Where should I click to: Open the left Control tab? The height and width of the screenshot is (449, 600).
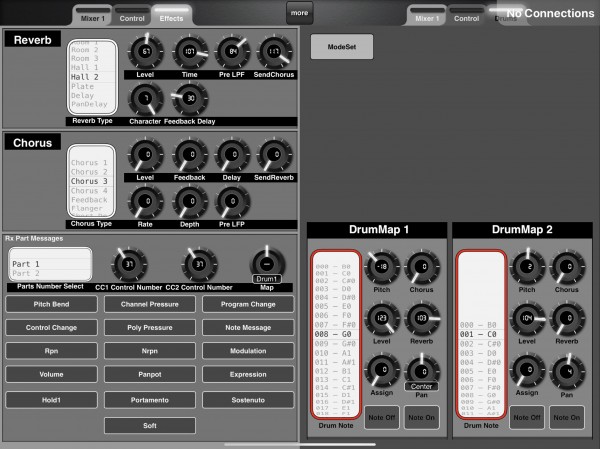click(132, 18)
